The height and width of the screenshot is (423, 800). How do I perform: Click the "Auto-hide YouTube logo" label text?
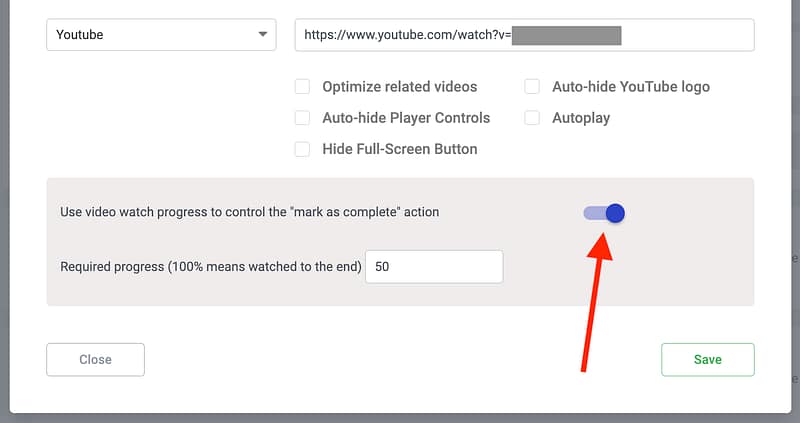coord(630,87)
